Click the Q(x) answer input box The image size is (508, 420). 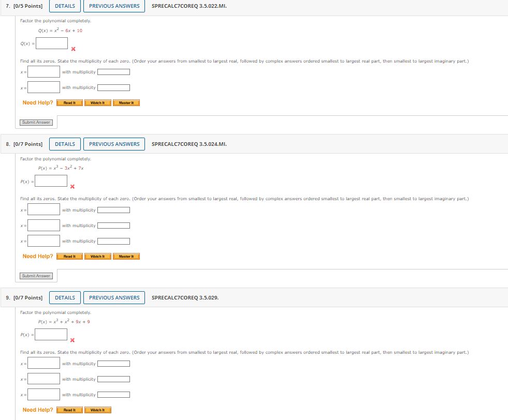point(51,43)
